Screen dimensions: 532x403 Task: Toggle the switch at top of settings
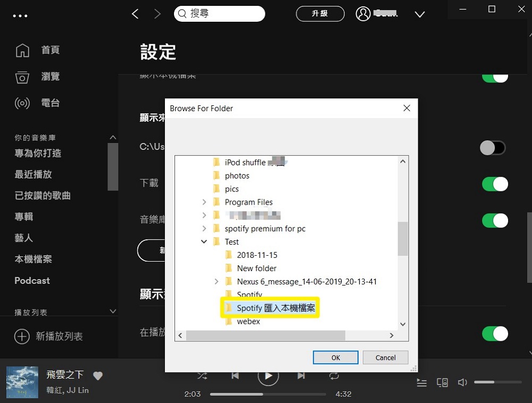tap(495, 78)
